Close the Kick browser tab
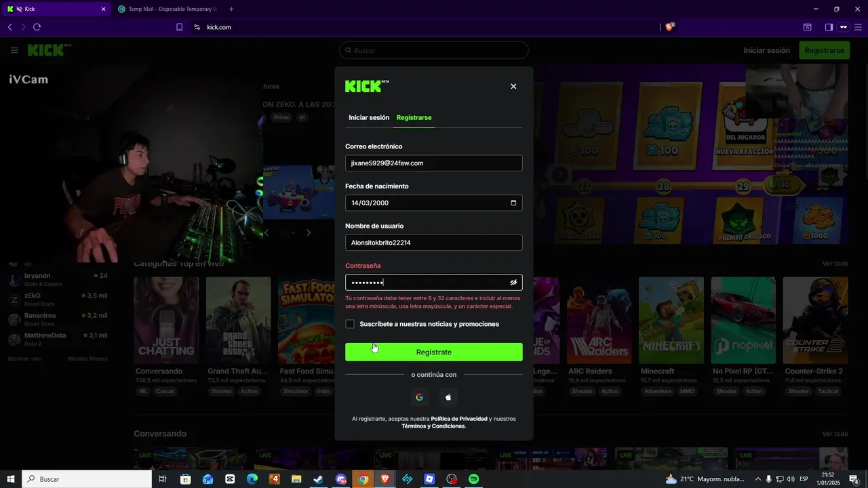868x488 pixels. pyautogui.click(x=103, y=9)
